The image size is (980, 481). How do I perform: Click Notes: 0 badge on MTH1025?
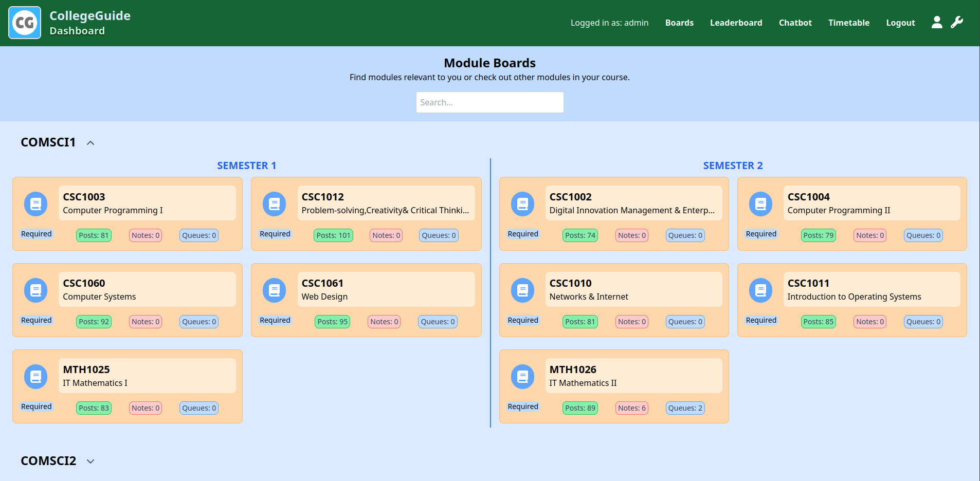[x=146, y=408]
